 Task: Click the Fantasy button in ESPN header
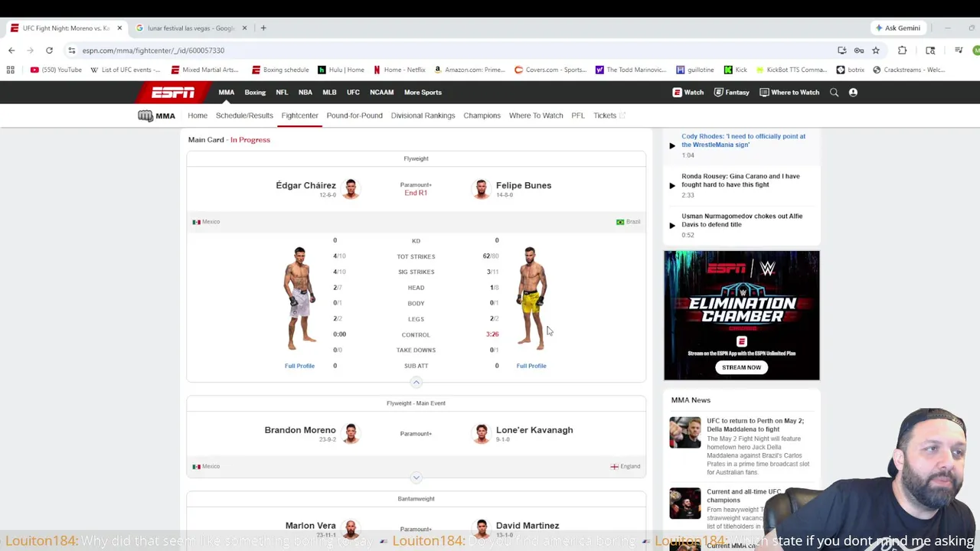tap(731, 93)
